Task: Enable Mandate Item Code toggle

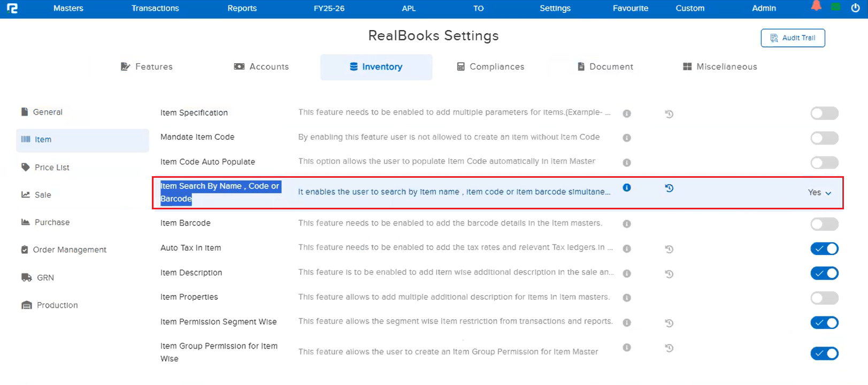Action: [x=824, y=138]
